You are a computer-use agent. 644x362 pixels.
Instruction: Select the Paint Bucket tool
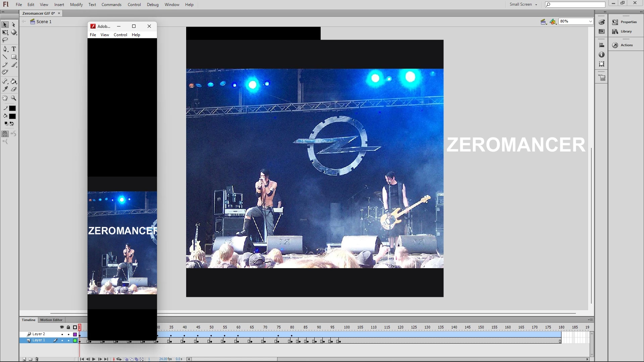click(x=14, y=81)
